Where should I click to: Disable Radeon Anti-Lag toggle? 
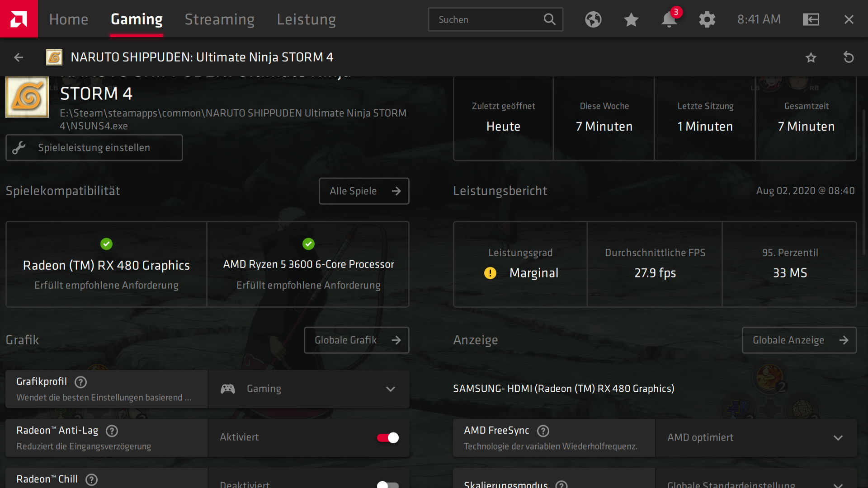point(388,437)
